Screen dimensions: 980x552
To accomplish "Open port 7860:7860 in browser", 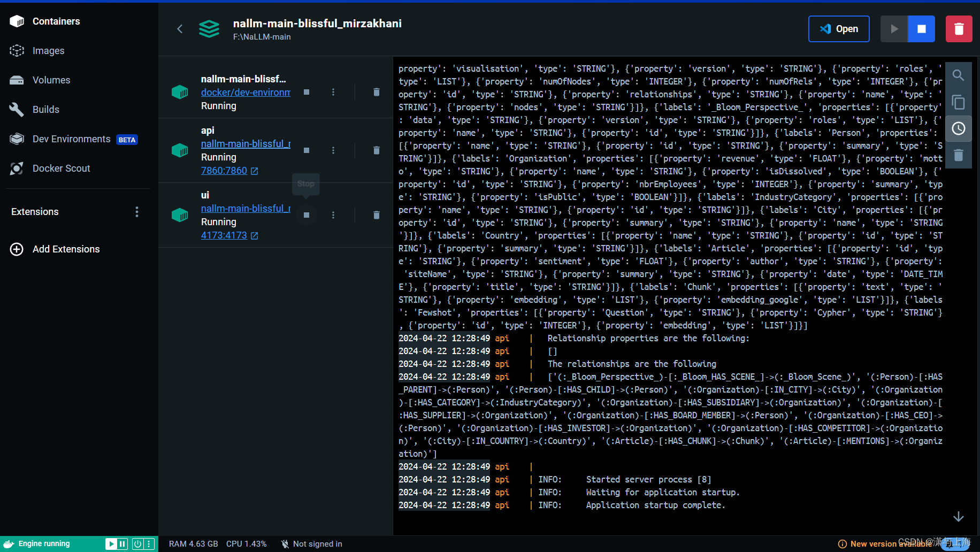I will tap(229, 171).
